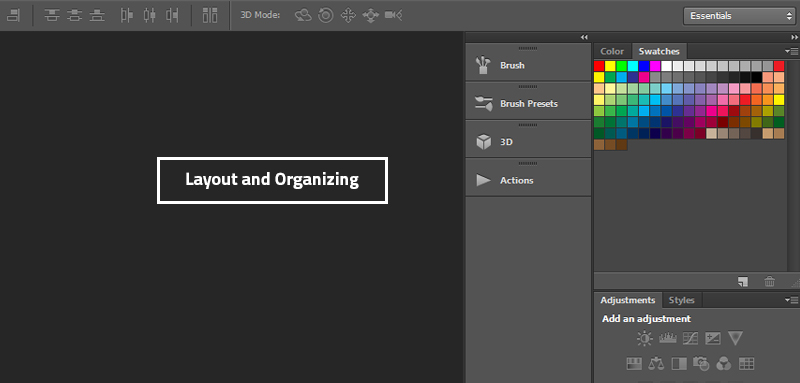Image resolution: width=800 pixels, height=383 pixels.
Task: Create new swatch of foreground color
Action: 743,281
